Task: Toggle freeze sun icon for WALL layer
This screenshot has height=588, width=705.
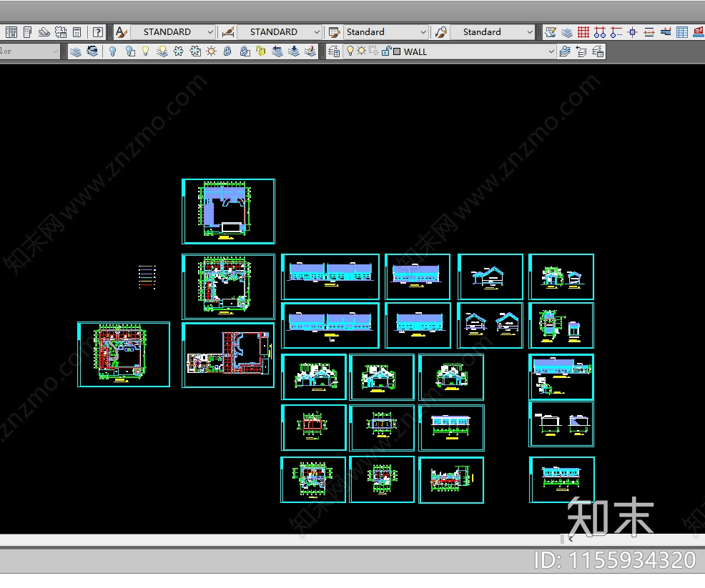Action: point(361,51)
